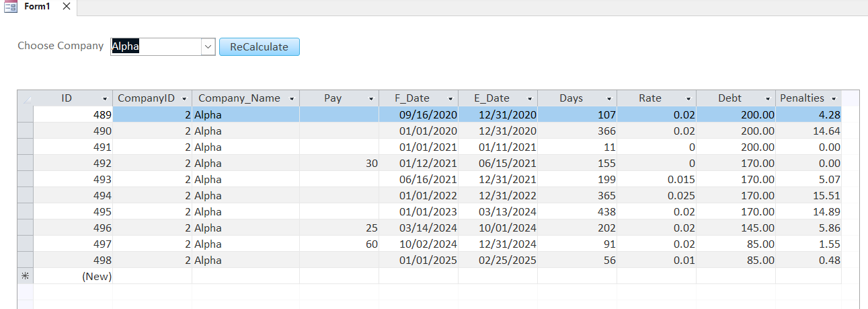Expand the Debt column dropdown arrow
Image resolution: width=868 pixels, height=309 pixels.
(768, 99)
